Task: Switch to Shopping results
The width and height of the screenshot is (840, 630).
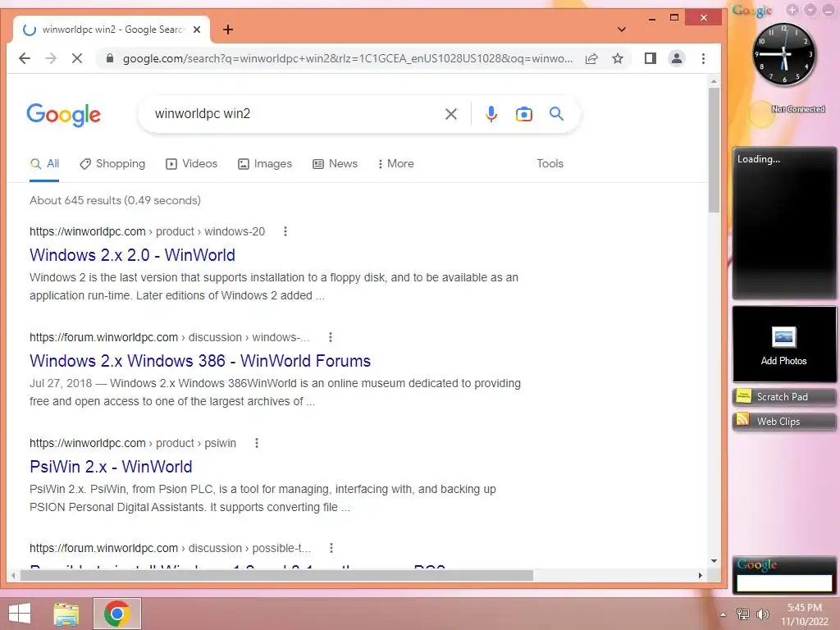Action: [x=112, y=163]
